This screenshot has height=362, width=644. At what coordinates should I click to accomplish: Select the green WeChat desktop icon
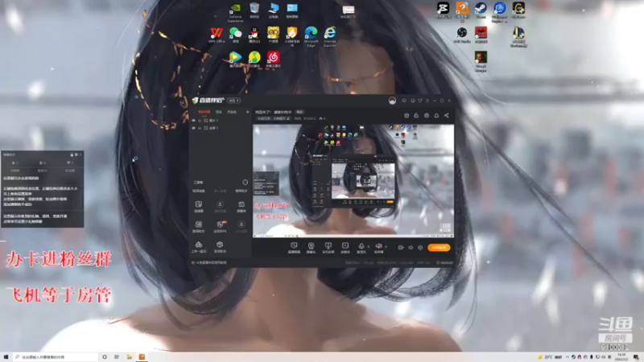click(235, 35)
